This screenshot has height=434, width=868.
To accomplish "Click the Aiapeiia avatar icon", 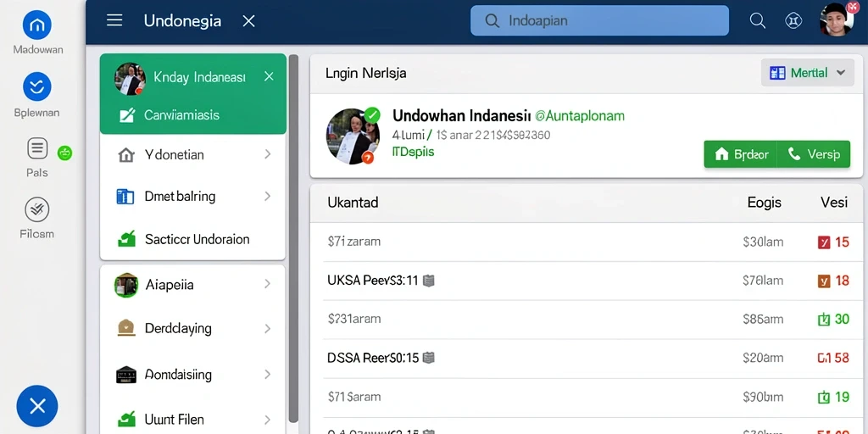I will (x=125, y=285).
